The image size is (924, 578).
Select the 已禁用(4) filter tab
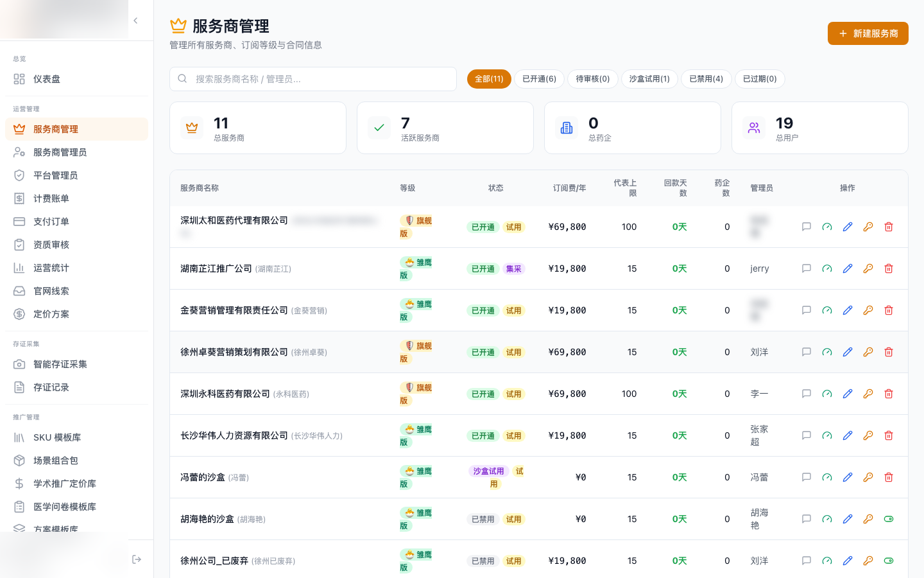[706, 79]
